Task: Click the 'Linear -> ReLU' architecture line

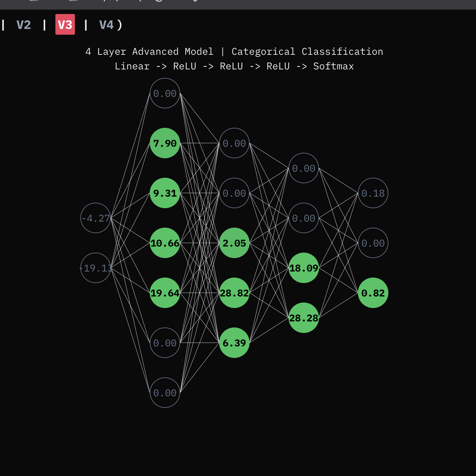Action: point(234,66)
